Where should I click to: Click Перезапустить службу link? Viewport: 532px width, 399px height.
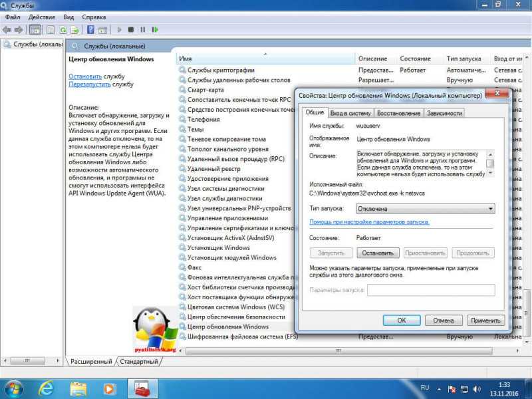coord(90,84)
